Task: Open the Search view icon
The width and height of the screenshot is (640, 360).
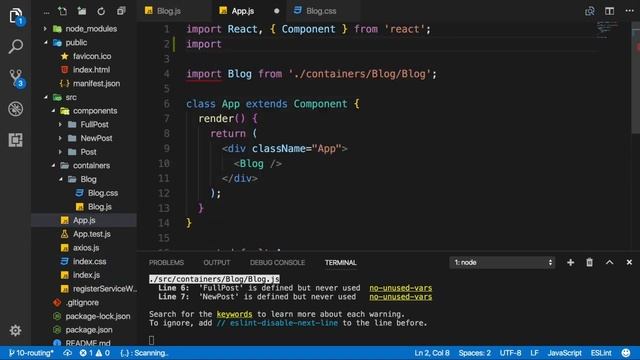Action: click(16, 46)
